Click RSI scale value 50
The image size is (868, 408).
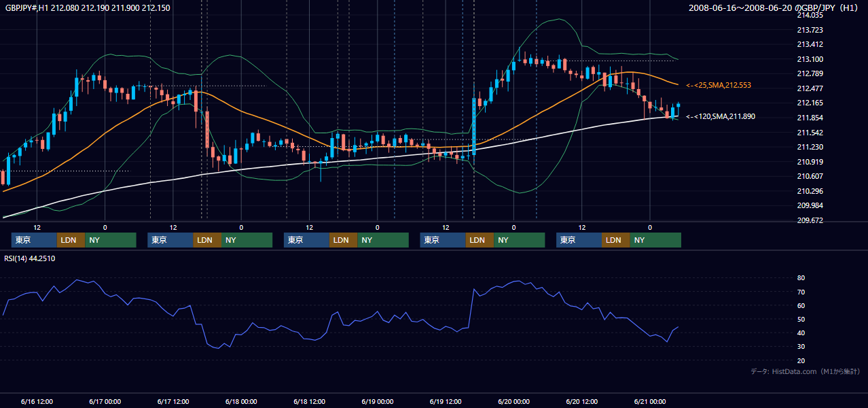tap(801, 319)
